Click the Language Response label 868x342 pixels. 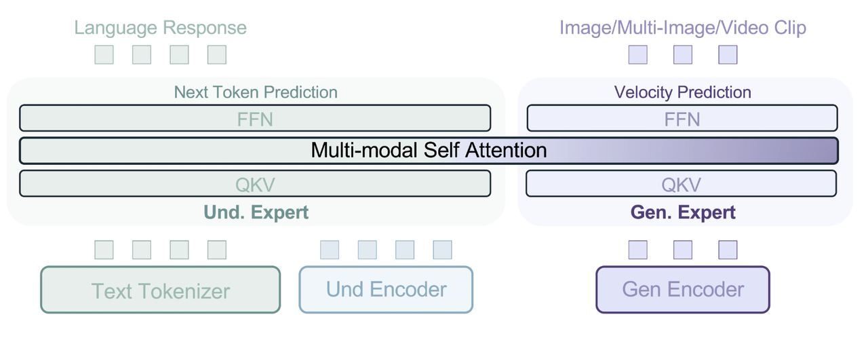pos(160,28)
